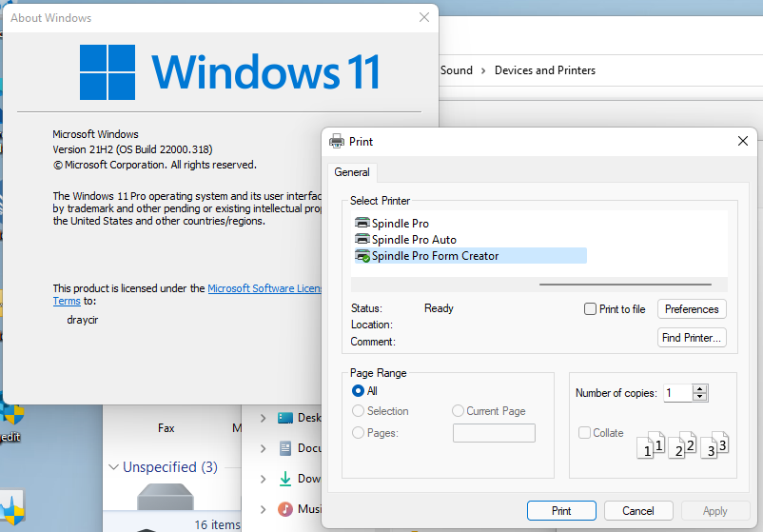Choose the Current Page radio button
763x532 pixels.
pos(458,411)
